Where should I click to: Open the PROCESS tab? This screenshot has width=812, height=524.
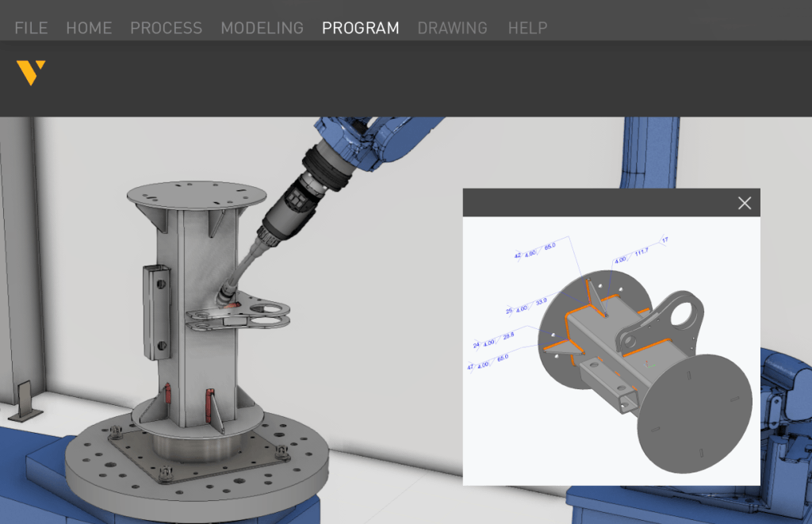[x=166, y=28]
